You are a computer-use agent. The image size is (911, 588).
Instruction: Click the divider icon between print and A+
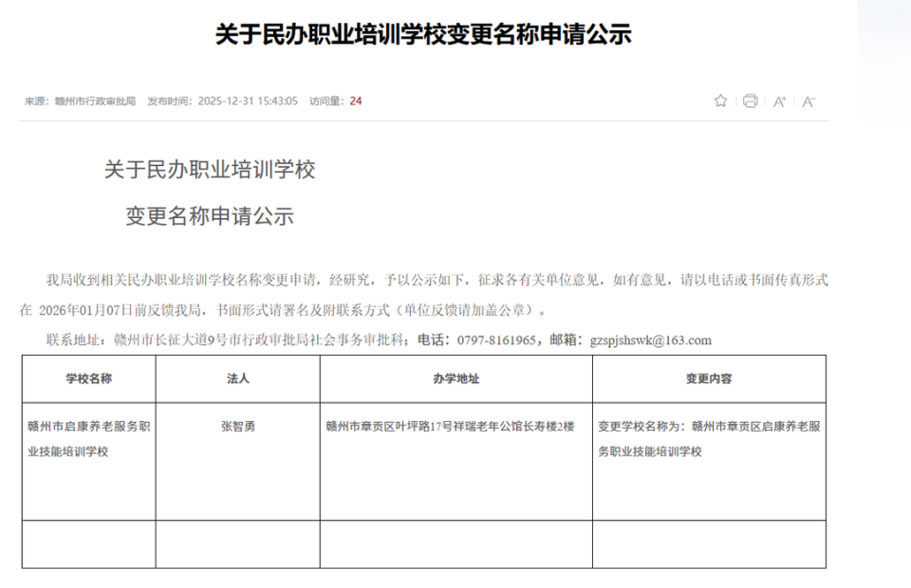coord(765,101)
